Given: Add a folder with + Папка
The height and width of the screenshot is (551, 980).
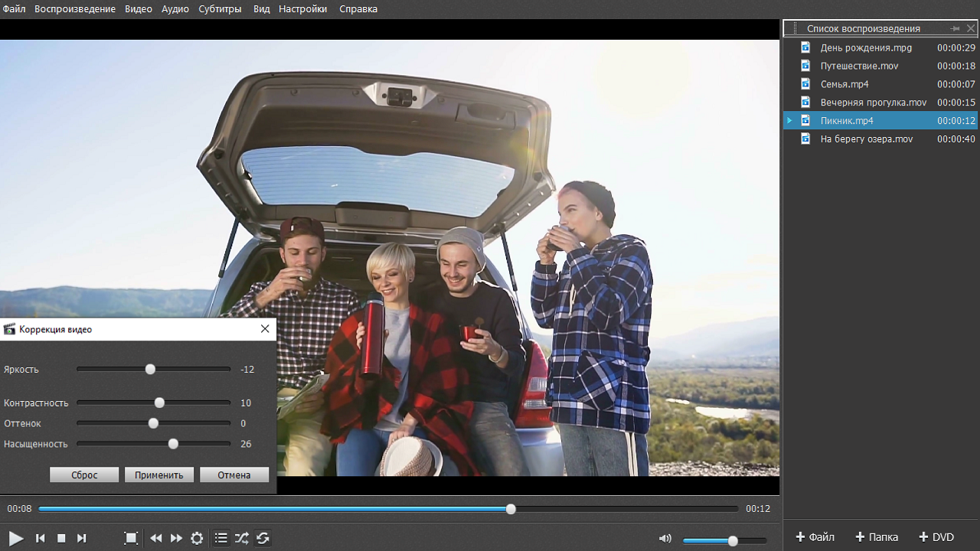Looking at the screenshot, I should 877,537.
